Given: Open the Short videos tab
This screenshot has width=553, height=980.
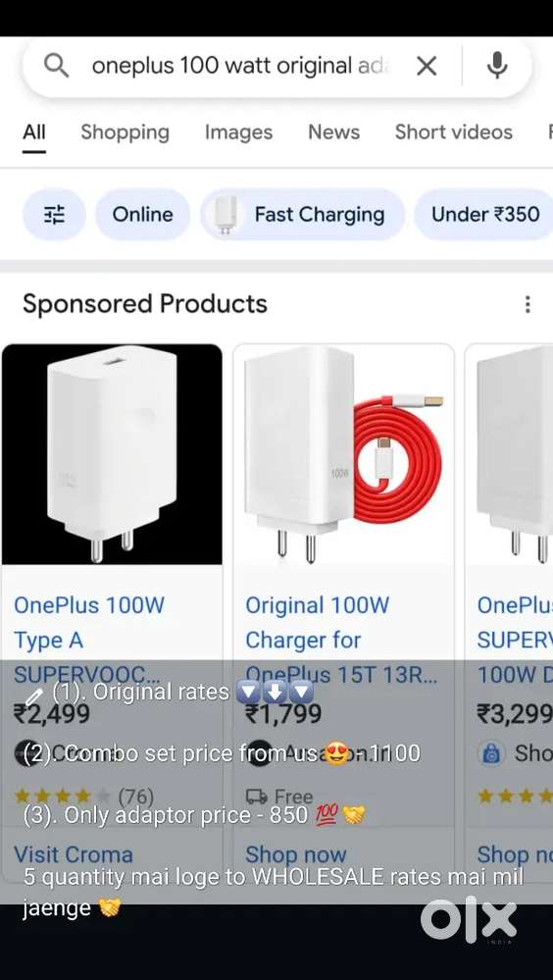Looking at the screenshot, I should [454, 131].
